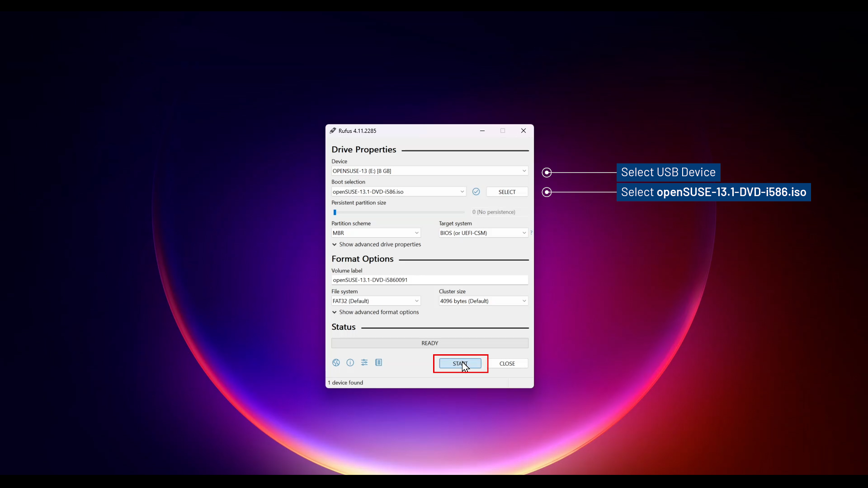Open the Target system dropdown
868x488 pixels.
click(x=483, y=233)
